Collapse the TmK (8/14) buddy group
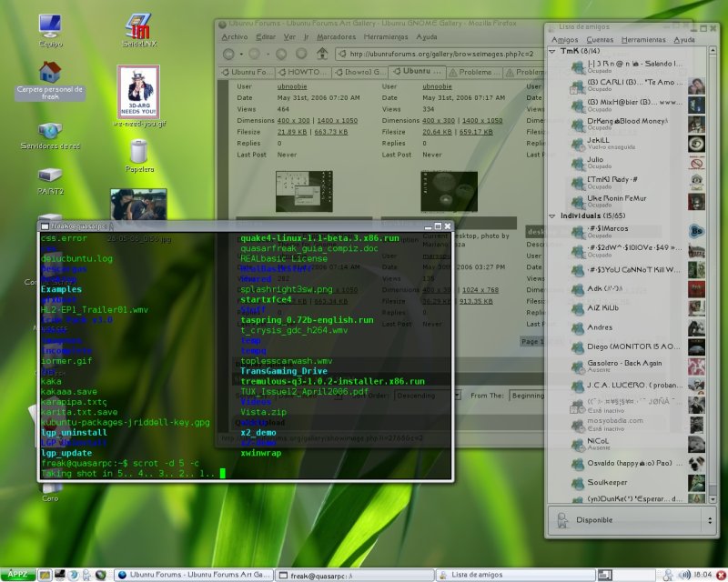Image resolution: width=728 pixels, height=582 pixels. [552, 51]
